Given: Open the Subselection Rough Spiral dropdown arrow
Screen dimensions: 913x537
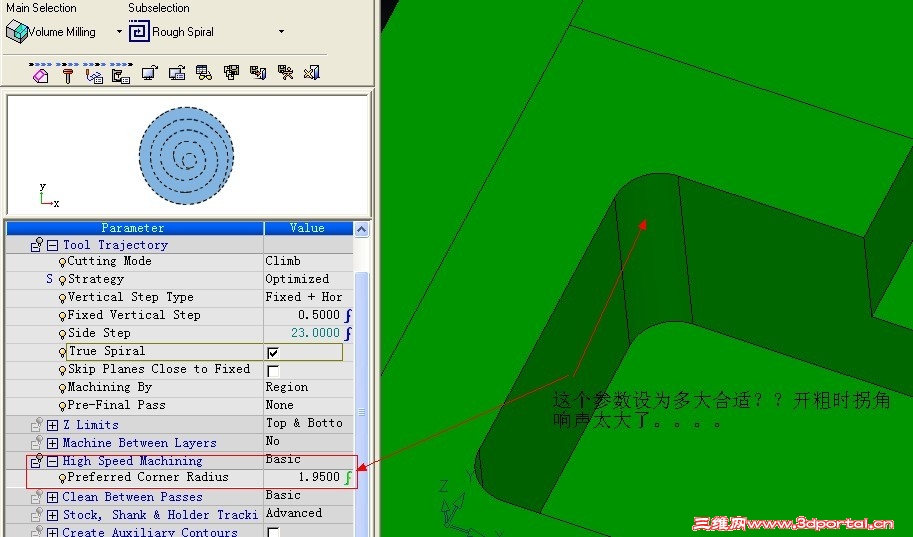Looking at the screenshot, I should pos(281,31).
